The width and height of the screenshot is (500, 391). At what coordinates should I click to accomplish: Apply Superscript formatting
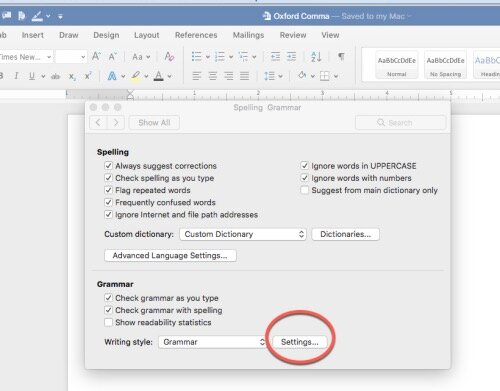tap(88, 76)
